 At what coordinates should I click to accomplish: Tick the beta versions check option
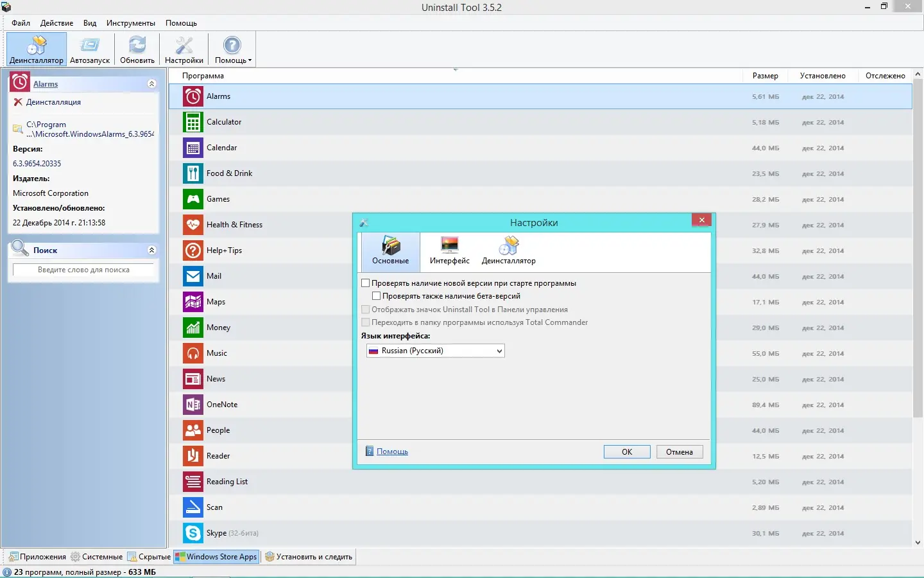click(376, 295)
